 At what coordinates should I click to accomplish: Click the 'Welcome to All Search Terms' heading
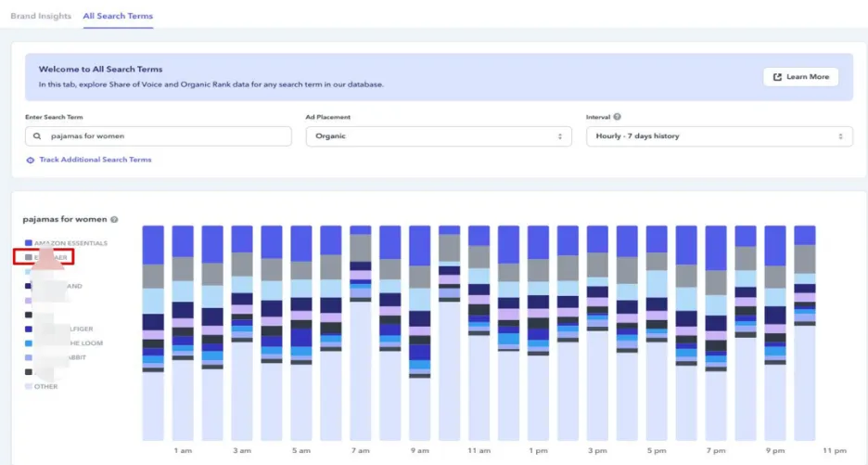pos(101,70)
